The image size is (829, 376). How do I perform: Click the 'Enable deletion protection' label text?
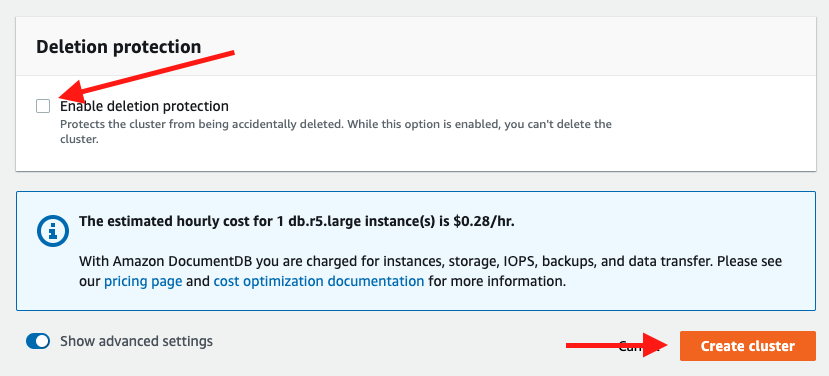144,106
